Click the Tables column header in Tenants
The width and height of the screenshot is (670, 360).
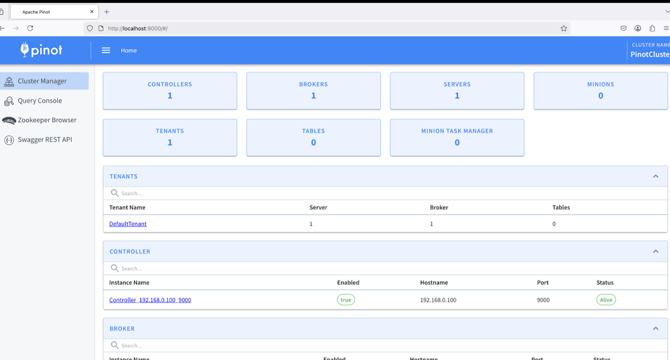coord(561,208)
